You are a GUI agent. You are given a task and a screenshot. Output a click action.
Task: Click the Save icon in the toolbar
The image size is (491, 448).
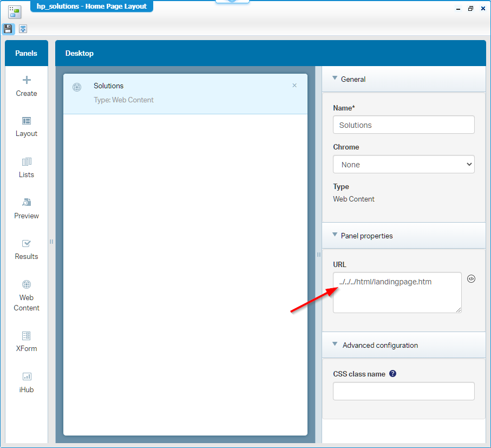click(x=8, y=29)
